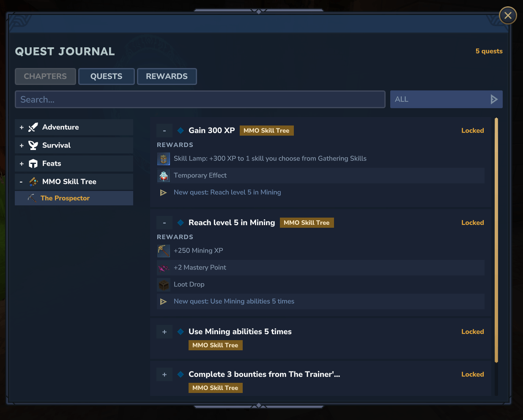523x420 pixels.
Task: Expand the Complete 3 bounties quest
Action: pos(164,374)
